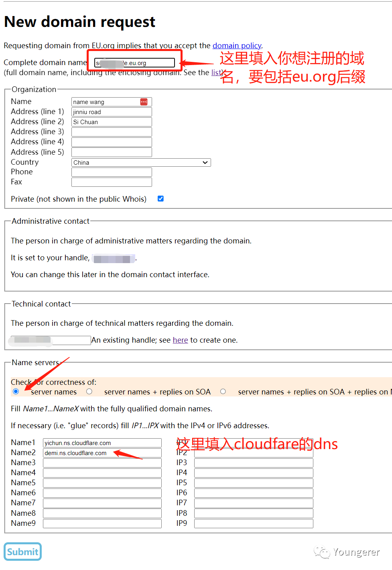
Task: Focus the IP6 address field
Action: [x=254, y=493]
